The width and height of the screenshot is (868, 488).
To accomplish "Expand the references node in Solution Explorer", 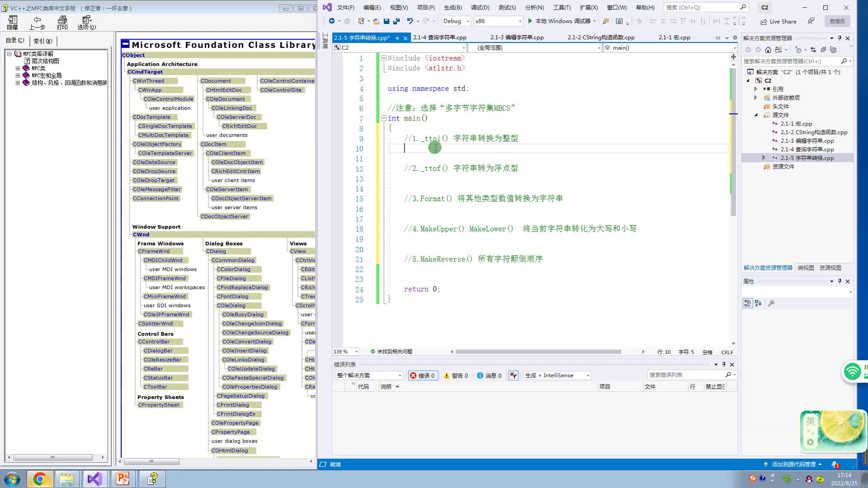I will [755, 89].
